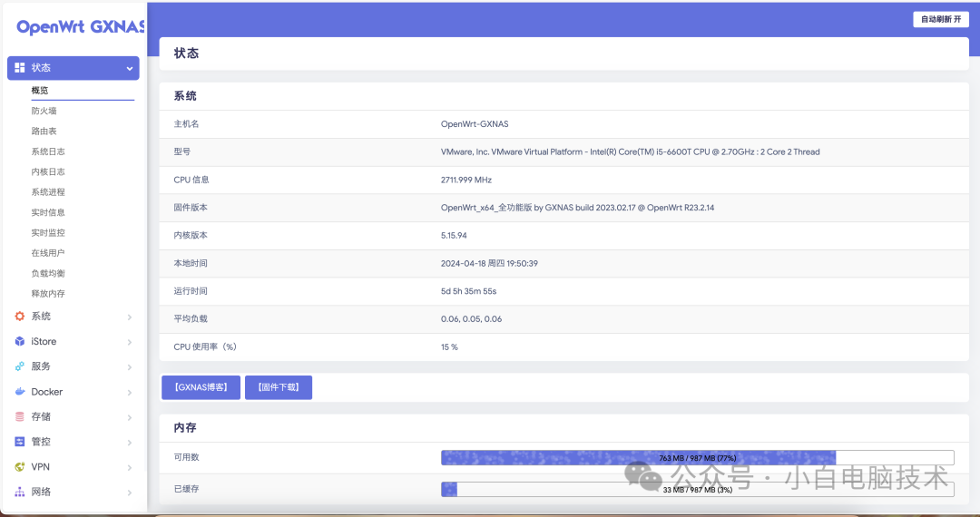Expand the iStore menu arrow
Screen dimensions: 980x517
pos(130,342)
